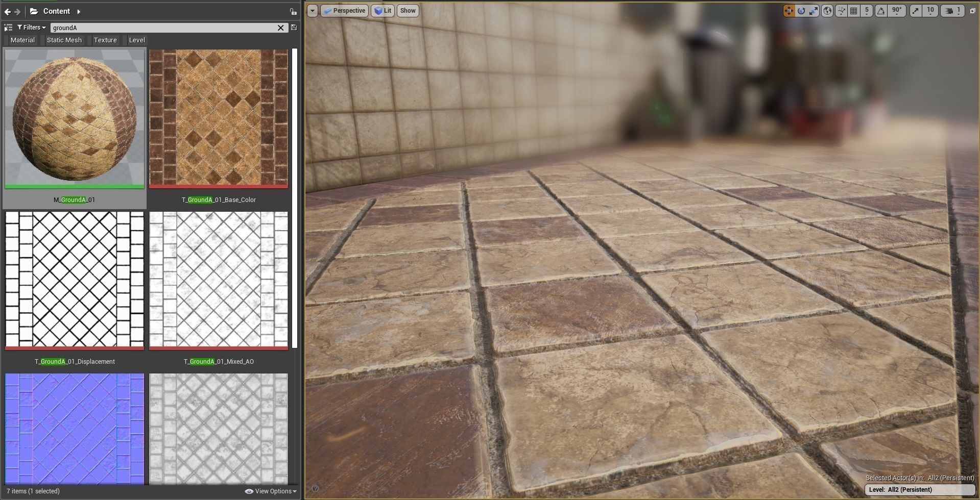Toggle surface snapping in the viewport toolbar

(x=841, y=10)
